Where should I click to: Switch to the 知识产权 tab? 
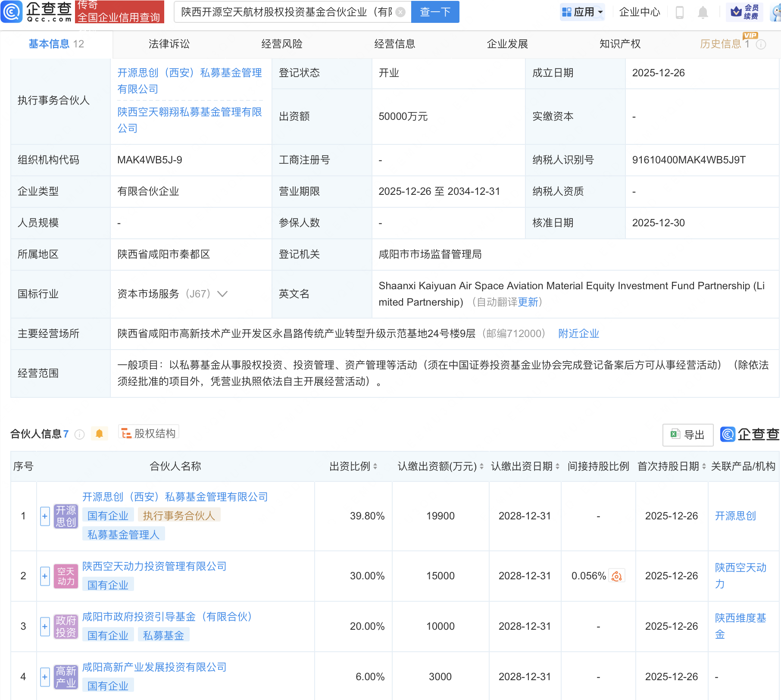click(620, 44)
